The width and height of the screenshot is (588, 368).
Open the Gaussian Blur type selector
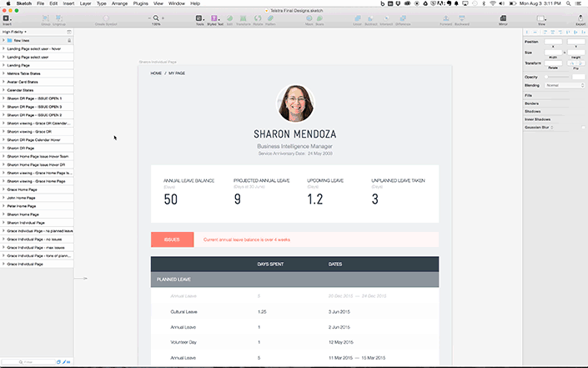click(x=552, y=128)
